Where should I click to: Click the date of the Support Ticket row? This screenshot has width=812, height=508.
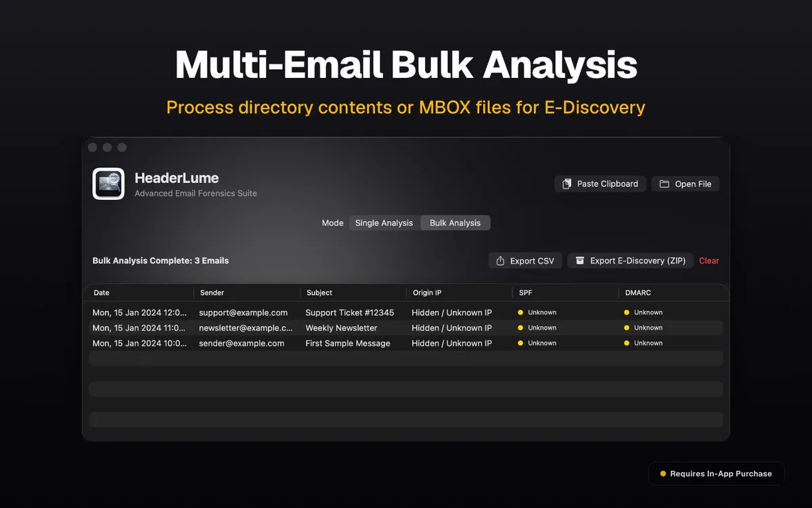[139, 312]
